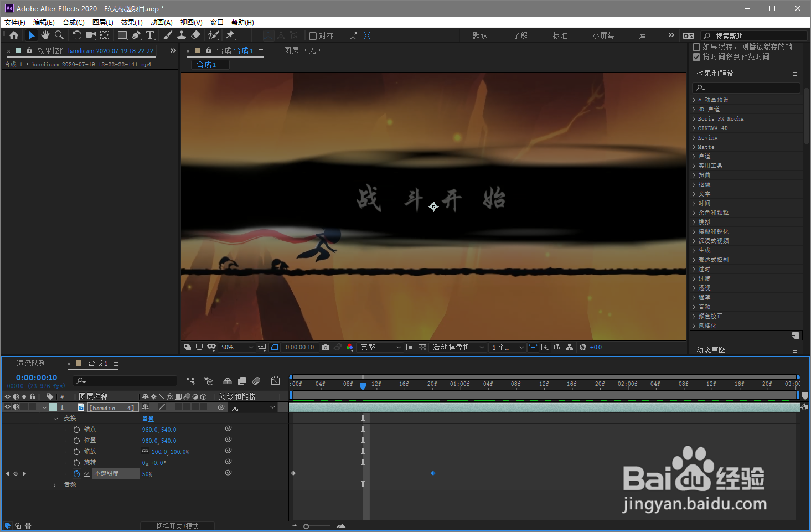This screenshot has height=532, width=811.
Task: Switch to the 默认 workspace
Action: coord(480,35)
